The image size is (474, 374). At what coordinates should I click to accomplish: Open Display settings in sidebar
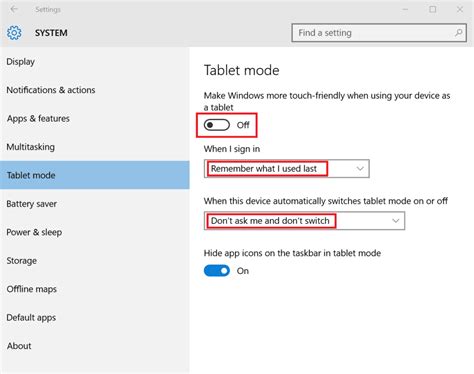click(95, 62)
